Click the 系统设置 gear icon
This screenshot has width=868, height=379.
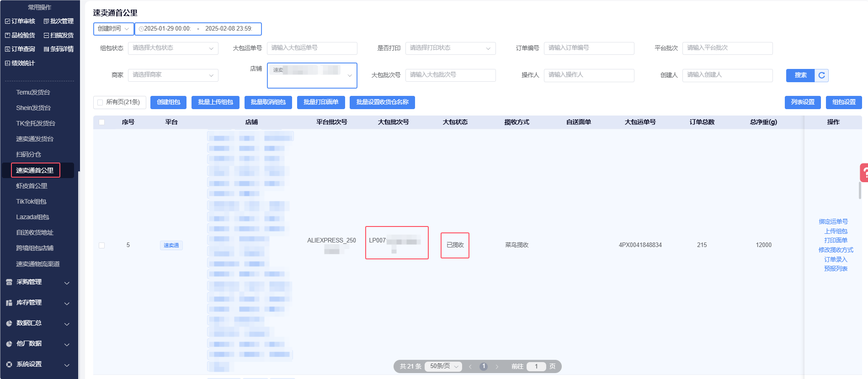9,364
